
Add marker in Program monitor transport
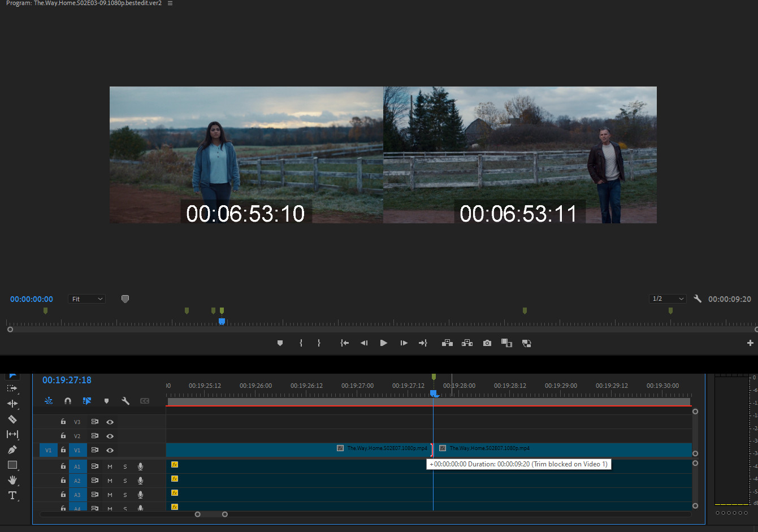(280, 343)
